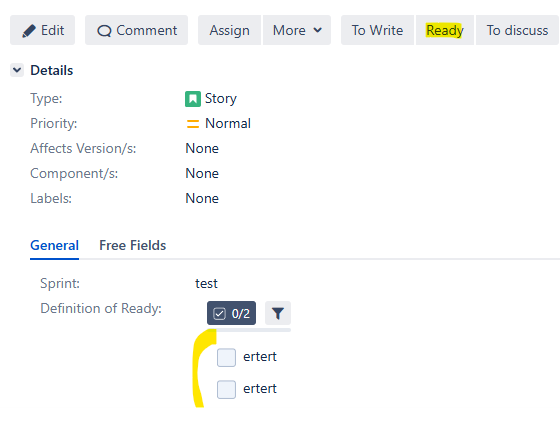Click the Component/s None field value
Image resolution: width=560 pixels, height=445 pixels.
[x=202, y=174]
